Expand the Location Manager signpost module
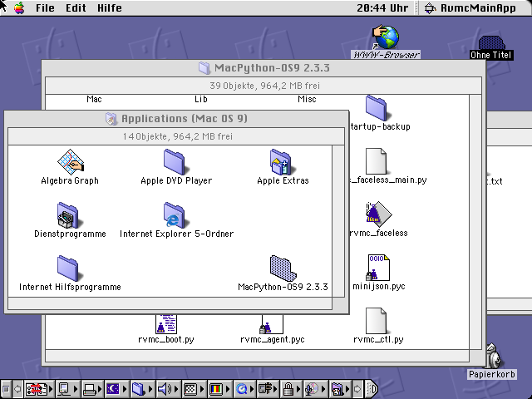 tap(268, 389)
